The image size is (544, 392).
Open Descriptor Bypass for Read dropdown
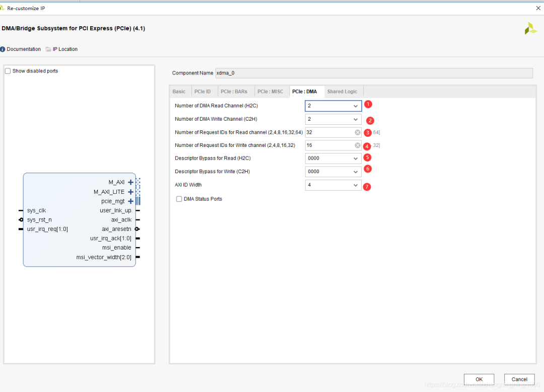click(x=333, y=159)
